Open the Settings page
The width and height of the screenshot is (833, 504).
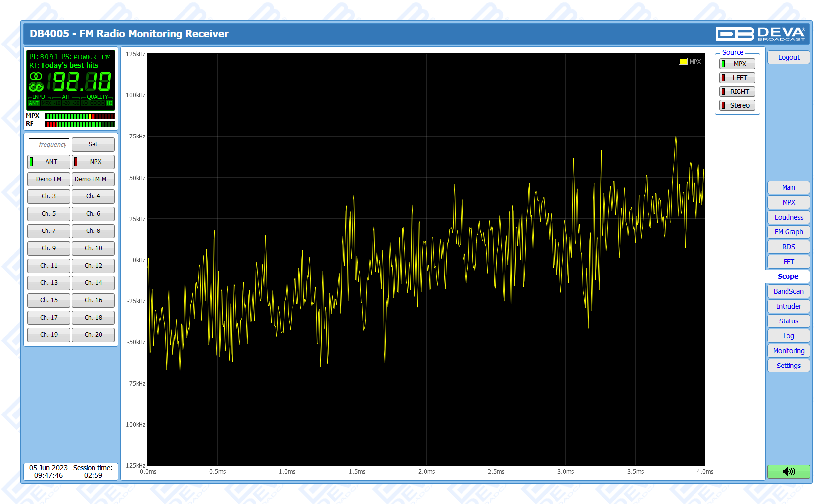pyautogui.click(x=788, y=366)
